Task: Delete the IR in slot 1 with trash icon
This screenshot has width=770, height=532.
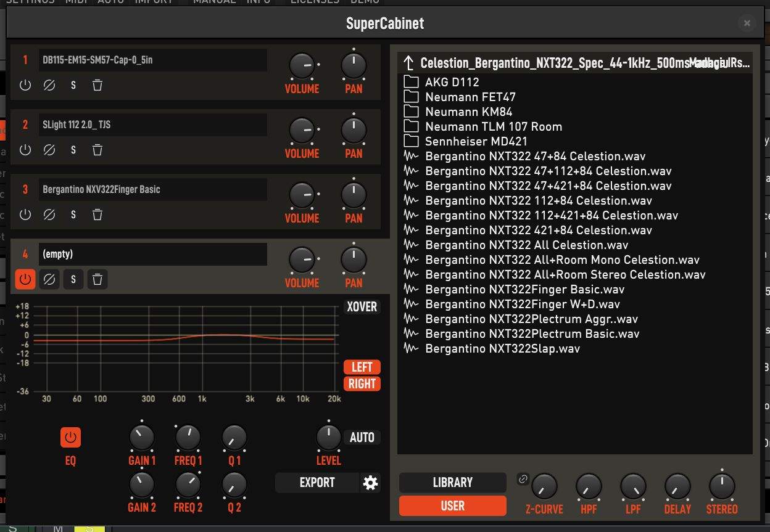Action: click(97, 85)
